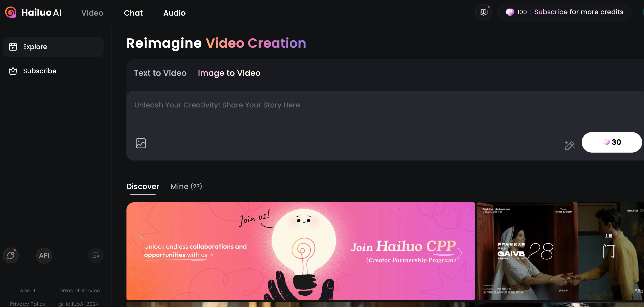Open the feedback chat bubble icon

tap(11, 255)
